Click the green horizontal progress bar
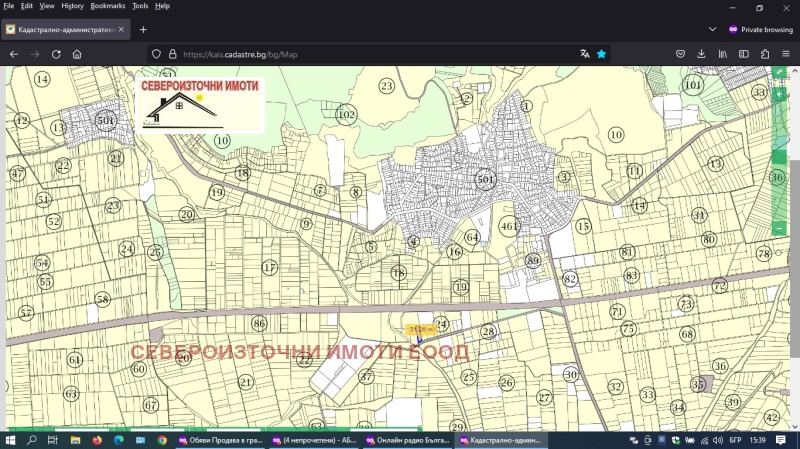The height and width of the screenshot is (449, 800). [x=214, y=429]
